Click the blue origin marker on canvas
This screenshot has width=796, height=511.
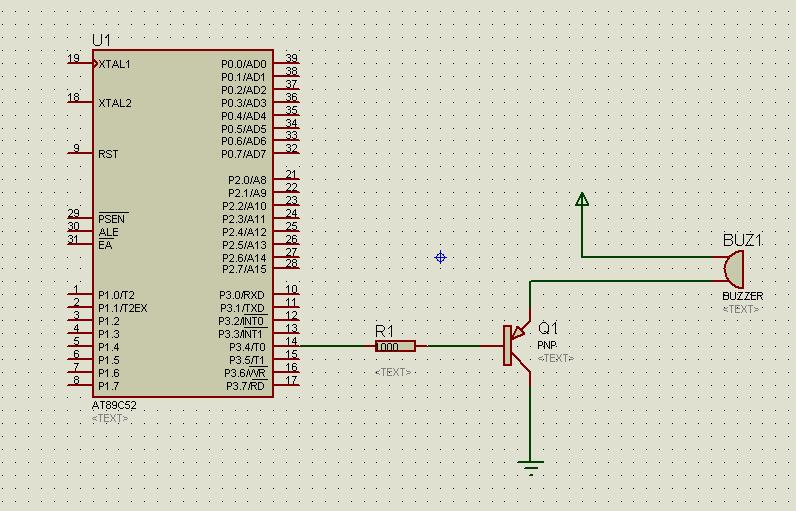click(440, 258)
